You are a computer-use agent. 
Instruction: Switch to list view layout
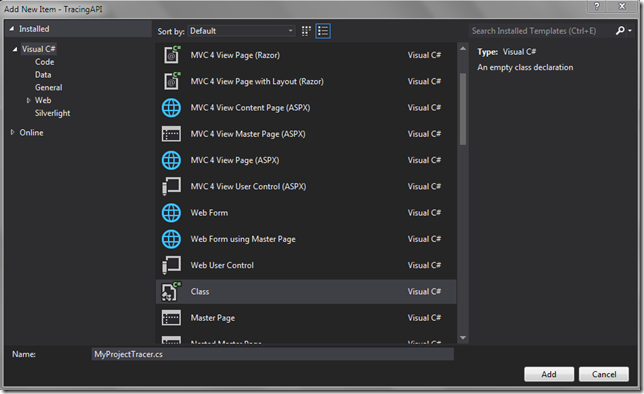(x=323, y=31)
